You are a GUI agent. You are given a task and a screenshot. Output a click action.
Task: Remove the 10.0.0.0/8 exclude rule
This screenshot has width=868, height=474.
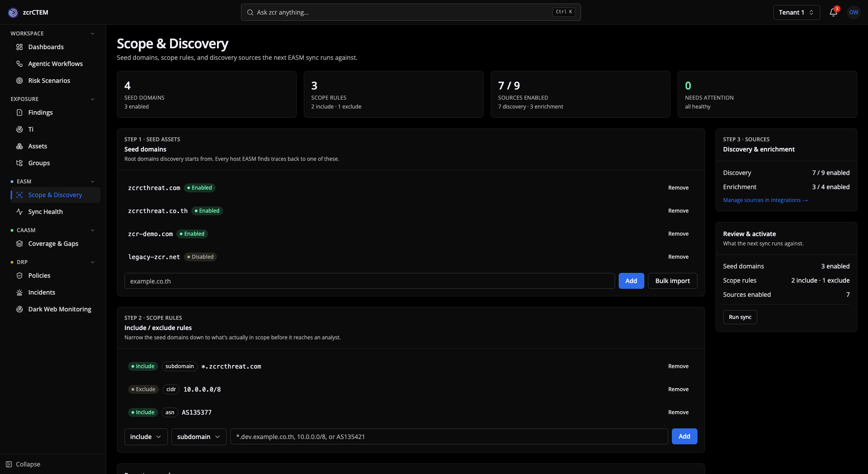point(678,389)
